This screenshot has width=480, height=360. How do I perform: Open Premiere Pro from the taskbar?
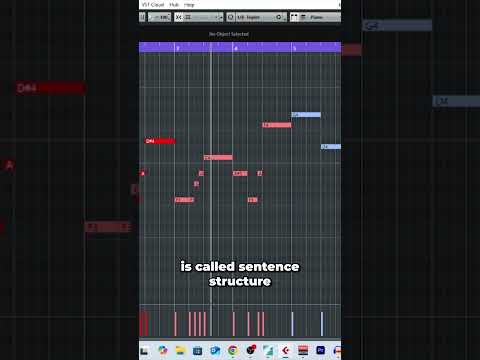320,350
